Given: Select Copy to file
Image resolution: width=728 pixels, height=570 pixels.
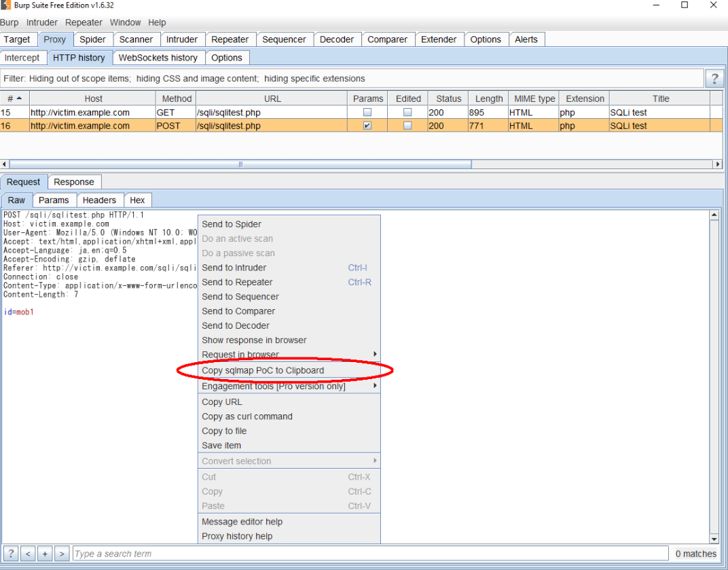Looking at the screenshot, I should pyautogui.click(x=289, y=431).
